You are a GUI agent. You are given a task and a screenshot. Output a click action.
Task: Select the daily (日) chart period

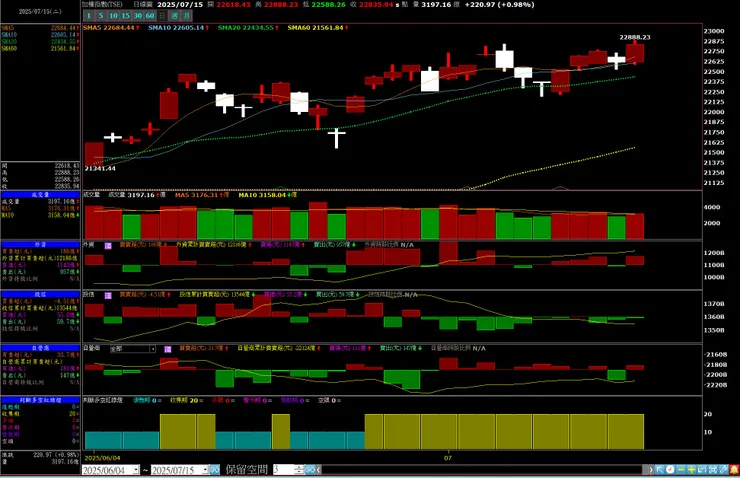162,16
